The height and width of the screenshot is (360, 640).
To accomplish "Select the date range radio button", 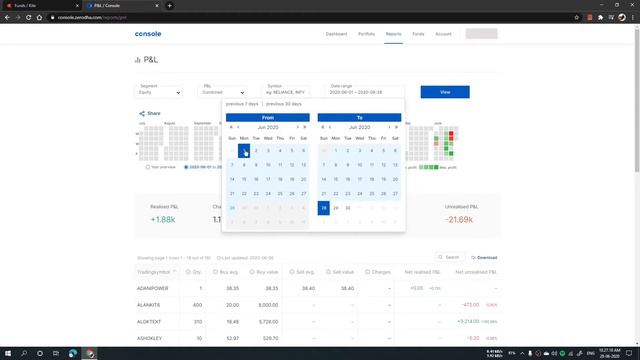I will coord(186,167).
